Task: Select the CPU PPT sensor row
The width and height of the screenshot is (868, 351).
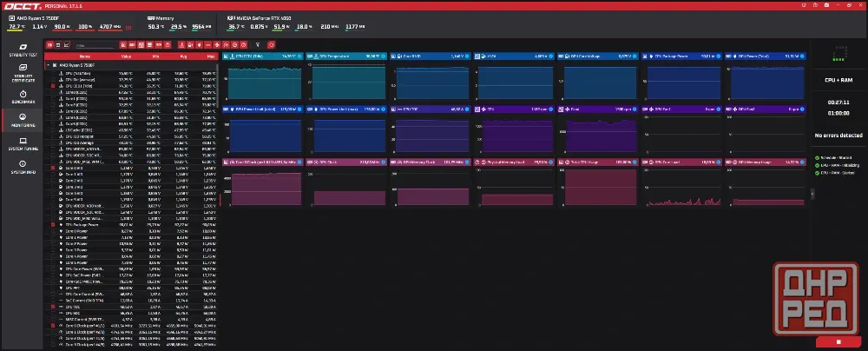Action: pyautogui.click(x=131, y=288)
